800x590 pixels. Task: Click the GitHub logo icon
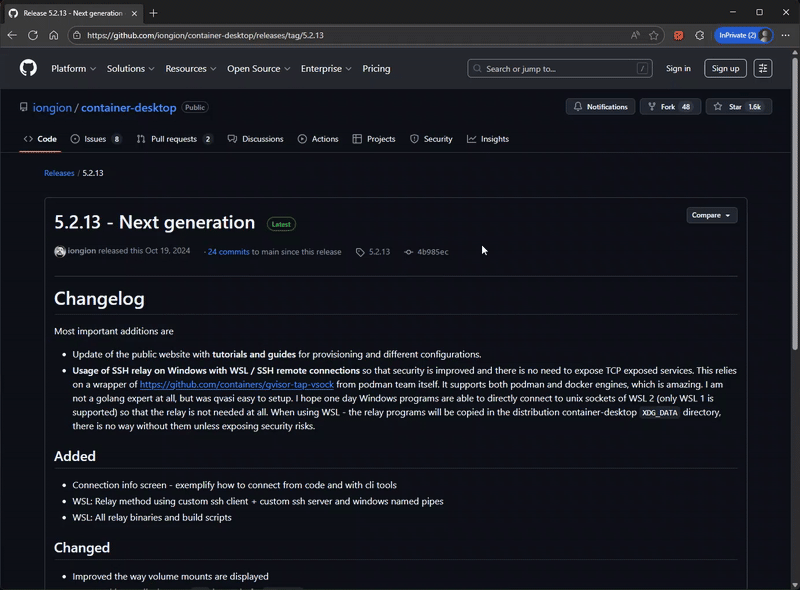click(x=28, y=68)
